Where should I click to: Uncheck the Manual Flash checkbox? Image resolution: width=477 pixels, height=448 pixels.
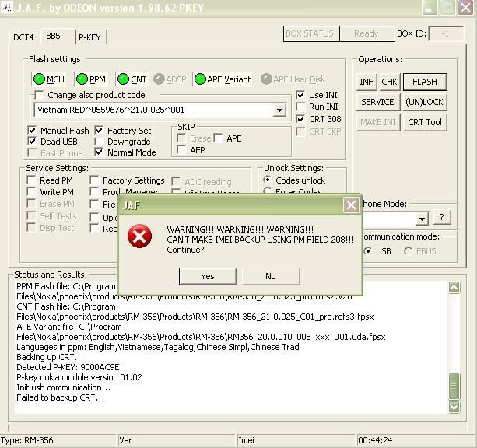[32, 131]
